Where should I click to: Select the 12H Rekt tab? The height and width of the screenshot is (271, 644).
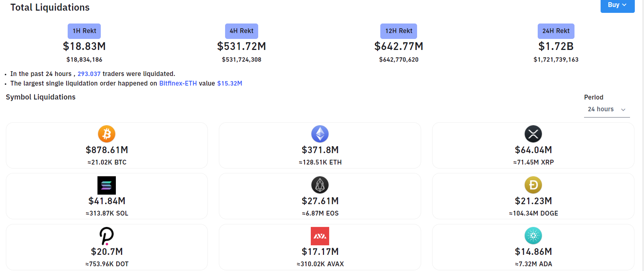(x=399, y=31)
